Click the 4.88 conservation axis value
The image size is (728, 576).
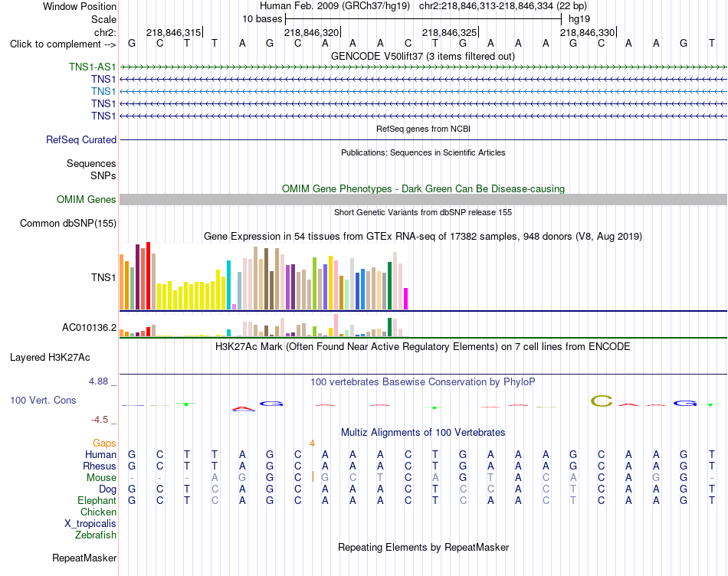pyautogui.click(x=98, y=381)
